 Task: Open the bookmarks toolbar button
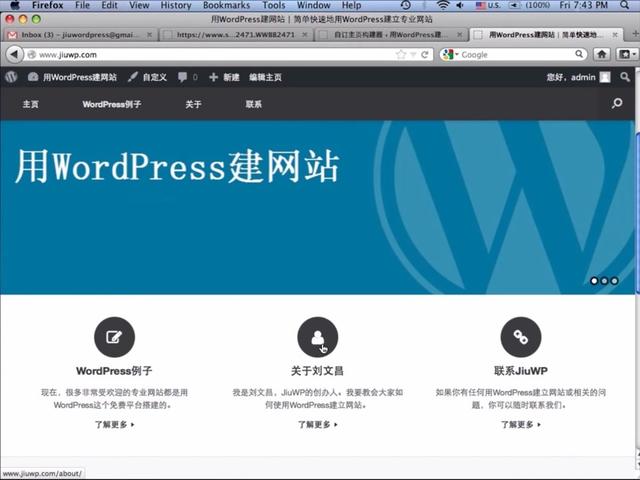click(x=627, y=54)
